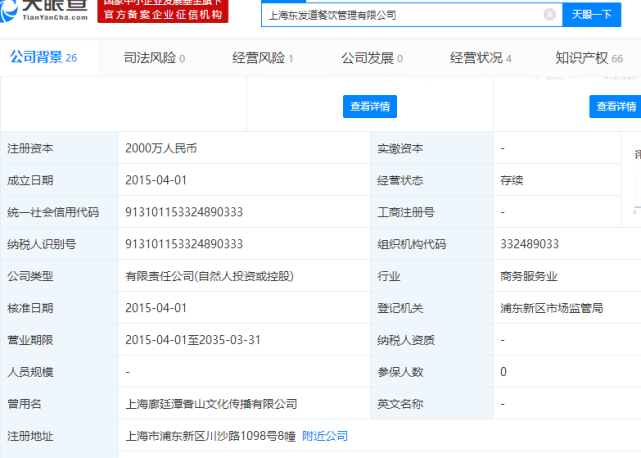Click the 曾用名 label cell
The image size is (641, 458).
(x=60, y=404)
